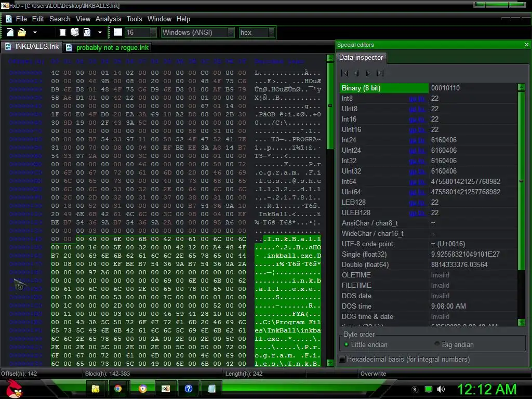Click the go to link beside Int8
The image size is (532, 399).
click(417, 99)
